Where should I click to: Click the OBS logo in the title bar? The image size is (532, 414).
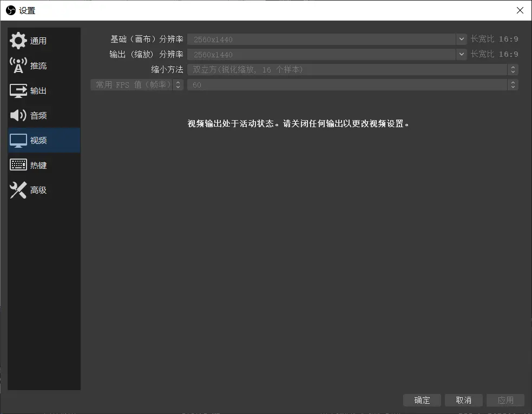click(x=11, y=10)
